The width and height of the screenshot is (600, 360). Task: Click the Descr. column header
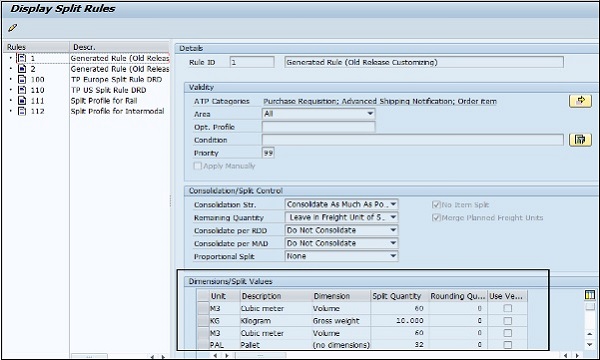[119, 47]
